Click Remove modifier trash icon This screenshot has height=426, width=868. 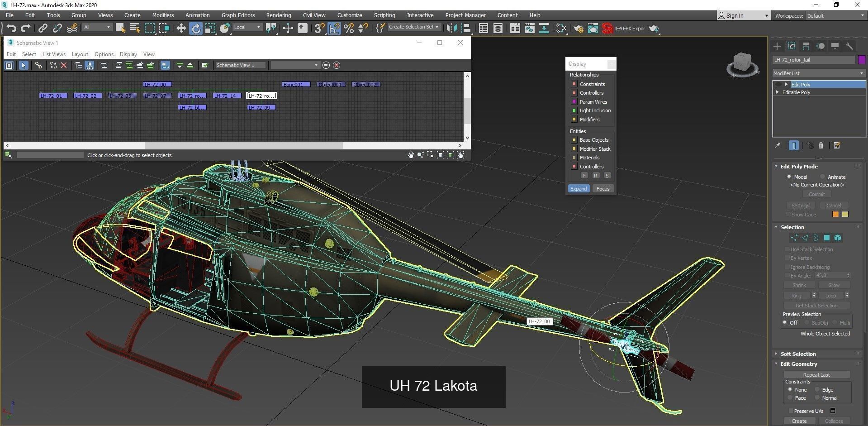821,145
